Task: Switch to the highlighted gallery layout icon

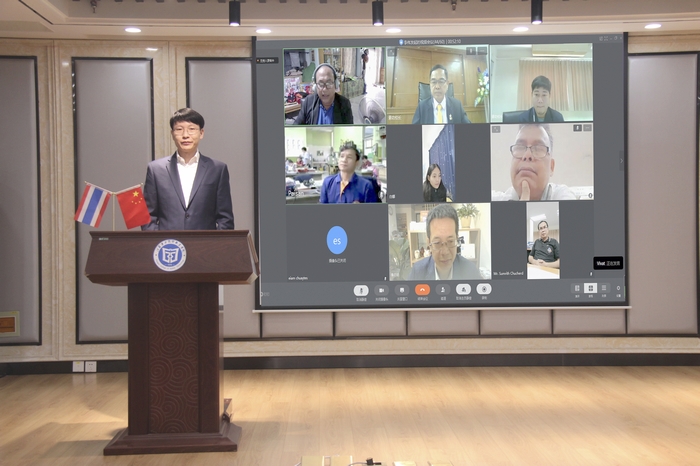Action: tap(590, 288)
